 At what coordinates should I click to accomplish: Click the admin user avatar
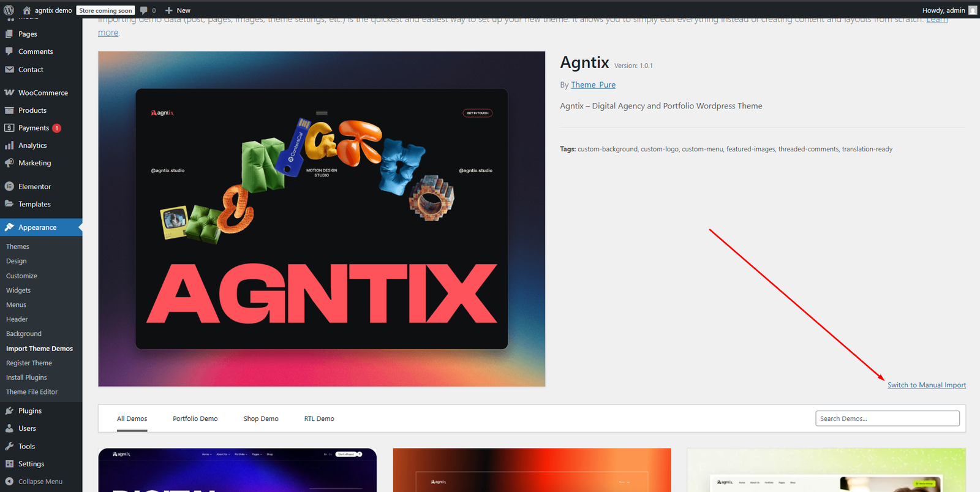(973, 10)
